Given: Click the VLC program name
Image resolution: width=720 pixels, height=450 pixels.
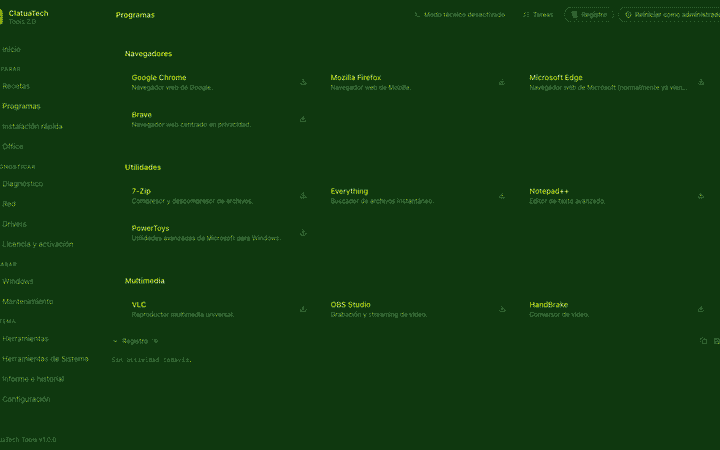Looking at the screenshot, I should pyautogui.click(x=139, y=304).
